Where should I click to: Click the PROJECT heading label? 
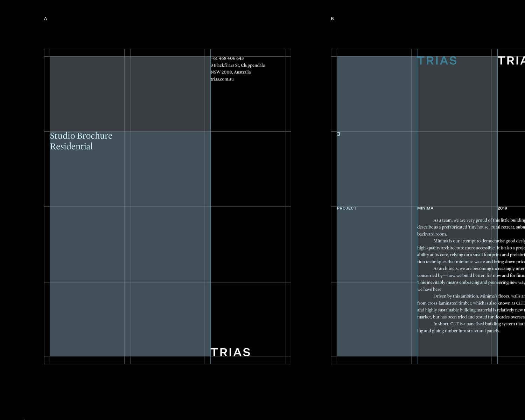[x=346, y=208]
